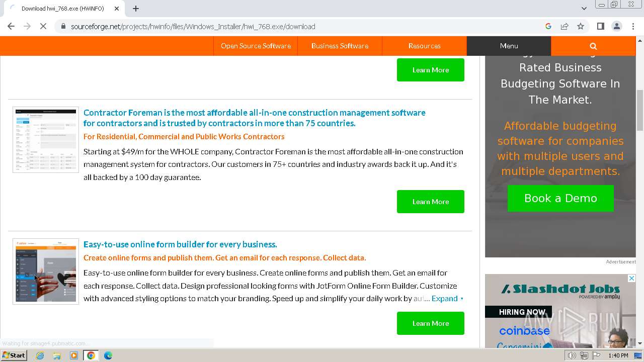The height and width of the screenshot is (362, 644).
Task: Click the coinbase logo in ad
Action: 524,331
